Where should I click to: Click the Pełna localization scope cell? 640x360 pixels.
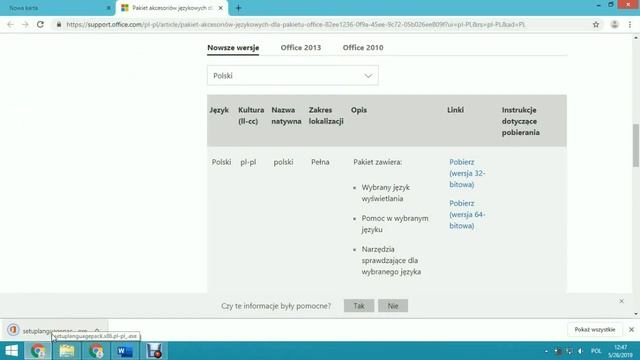tap(320, 162)
